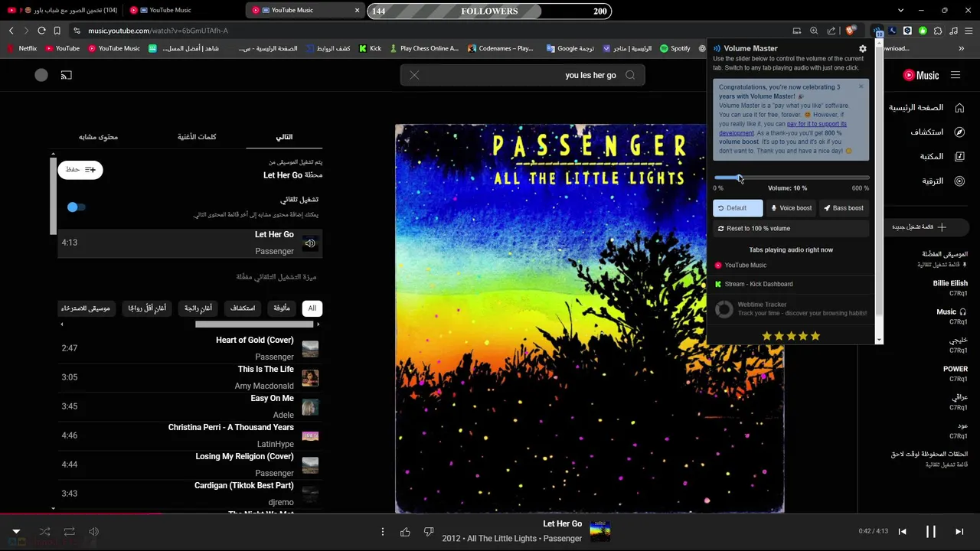The image size is (980, 551).
Task: Go back using browser back arrow
Action: coord(11,31)
